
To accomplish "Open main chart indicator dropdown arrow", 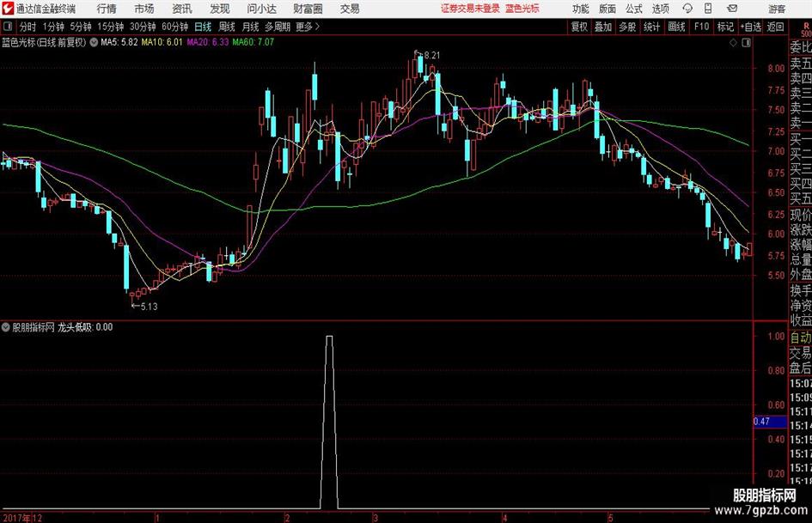I will pyautogui.click(x=94, y=42).
